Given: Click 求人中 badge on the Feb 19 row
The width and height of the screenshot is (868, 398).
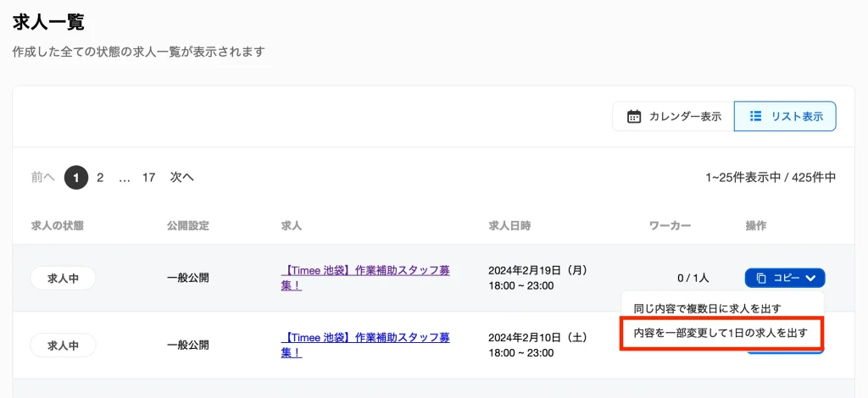Looking at the screenshot, I should pos(63,278).
